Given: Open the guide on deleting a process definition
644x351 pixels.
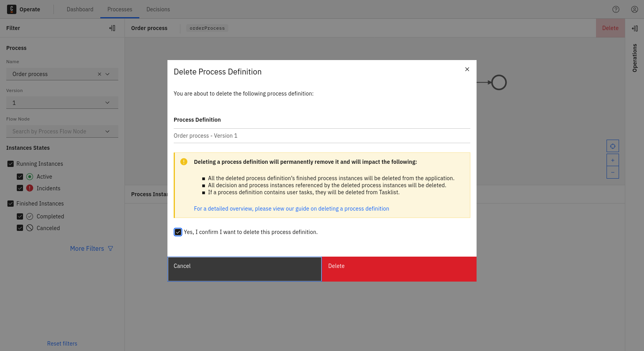Looking at the screenshot, I should (291, 208).
